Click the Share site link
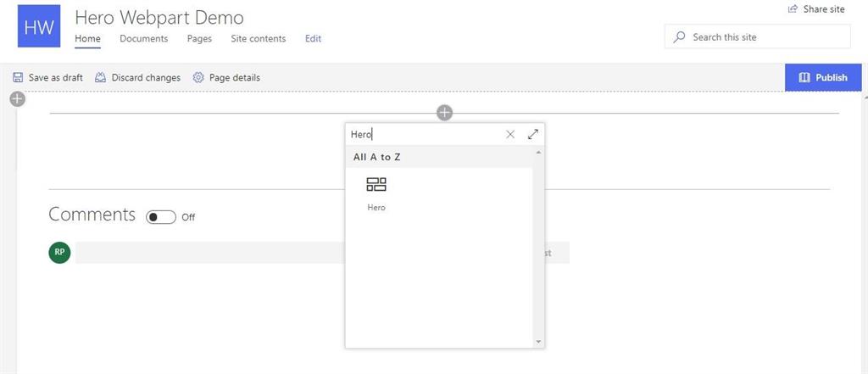This screenshot has height=374, width=868. [x=816, y=8]
